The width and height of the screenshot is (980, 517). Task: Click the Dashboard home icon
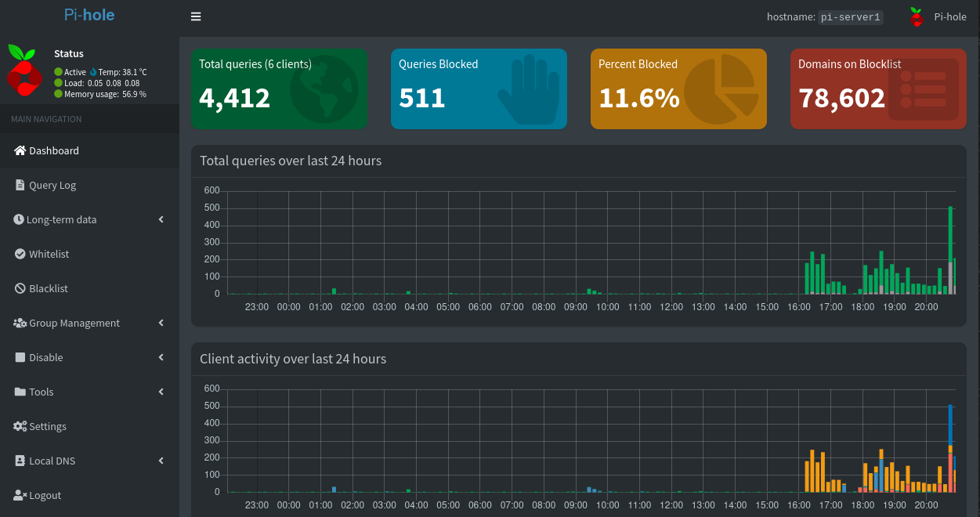point(20,150)
